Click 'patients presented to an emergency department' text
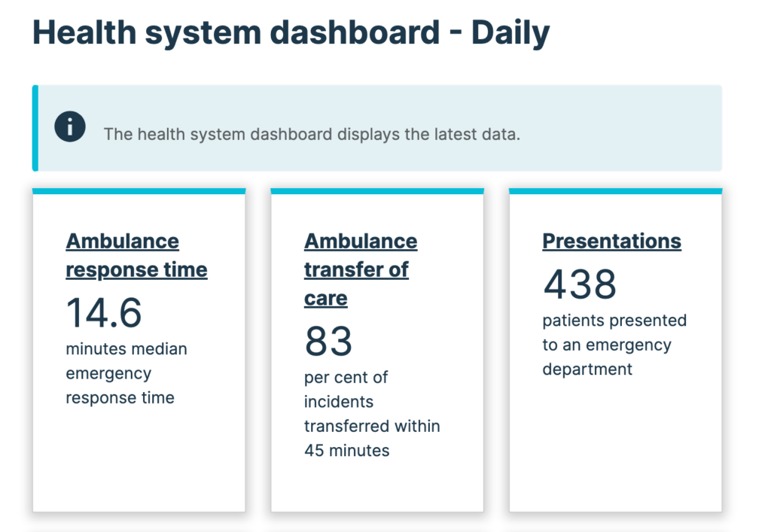 (614, 345)
